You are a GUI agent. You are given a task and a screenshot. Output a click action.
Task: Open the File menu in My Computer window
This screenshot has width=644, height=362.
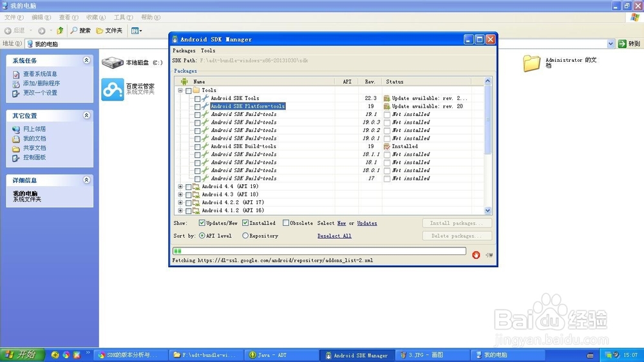coord(14,17)
